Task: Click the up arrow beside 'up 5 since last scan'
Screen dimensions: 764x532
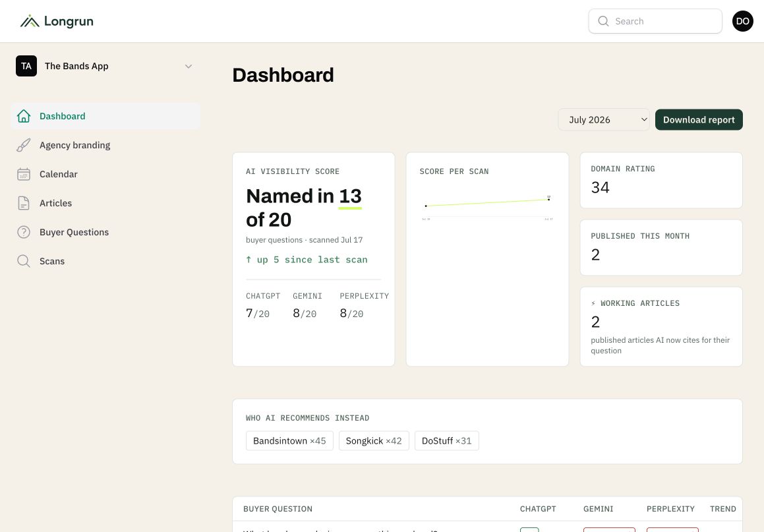Action: coord(249,260)
